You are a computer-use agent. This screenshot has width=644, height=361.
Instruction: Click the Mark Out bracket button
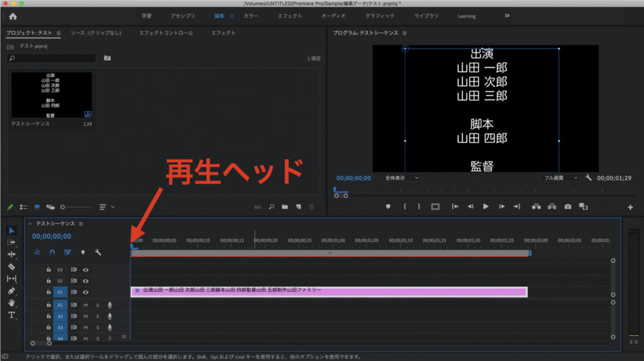click(419, 206)
